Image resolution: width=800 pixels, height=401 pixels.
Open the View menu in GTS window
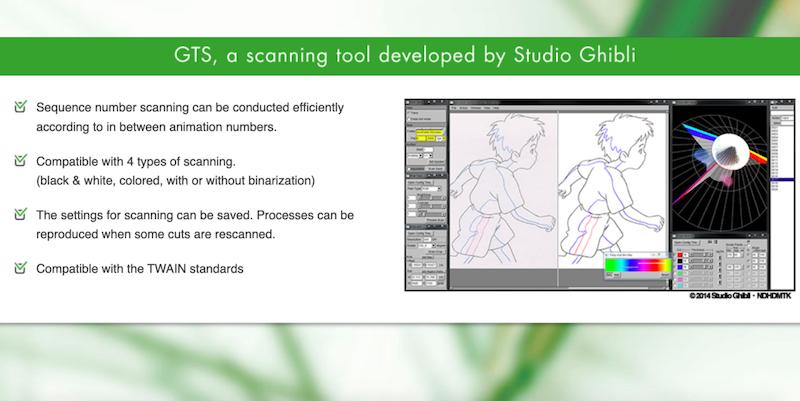click(x=487, y=108)
